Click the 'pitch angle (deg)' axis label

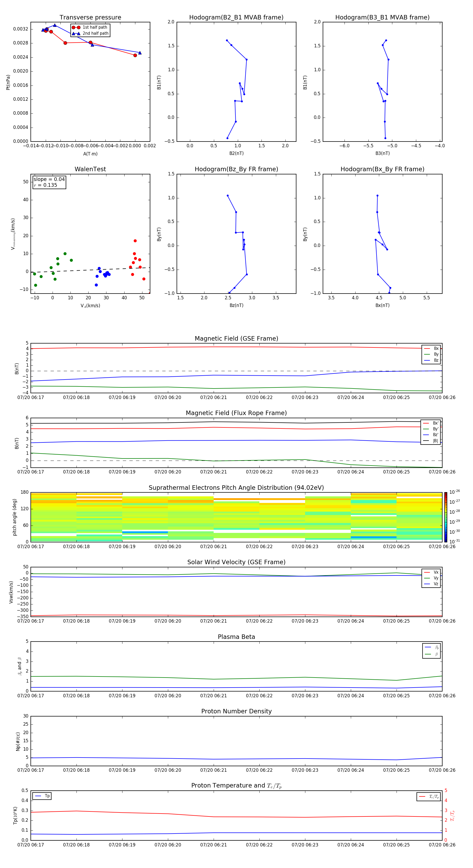[x=14, y=517]
